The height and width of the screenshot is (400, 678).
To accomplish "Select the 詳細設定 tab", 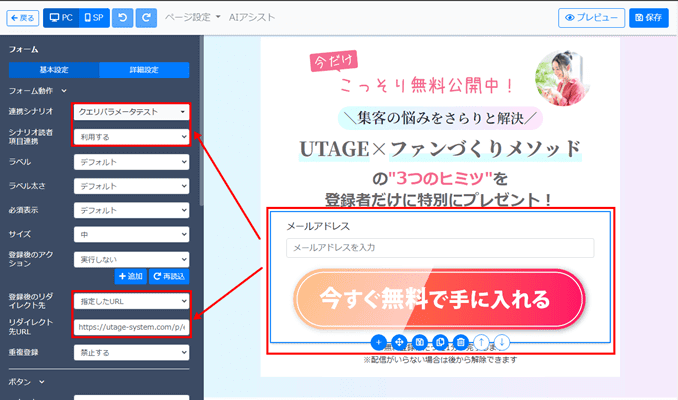I will tap(144, 70).
